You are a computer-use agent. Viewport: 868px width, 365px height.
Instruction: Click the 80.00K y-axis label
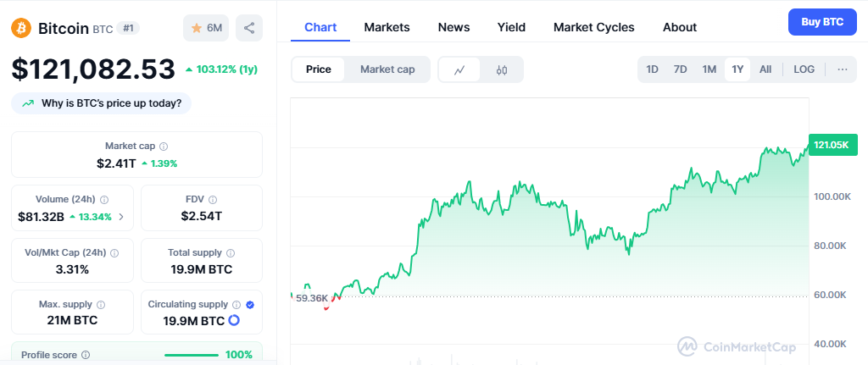pyautogui.click(x=830, y=246)
